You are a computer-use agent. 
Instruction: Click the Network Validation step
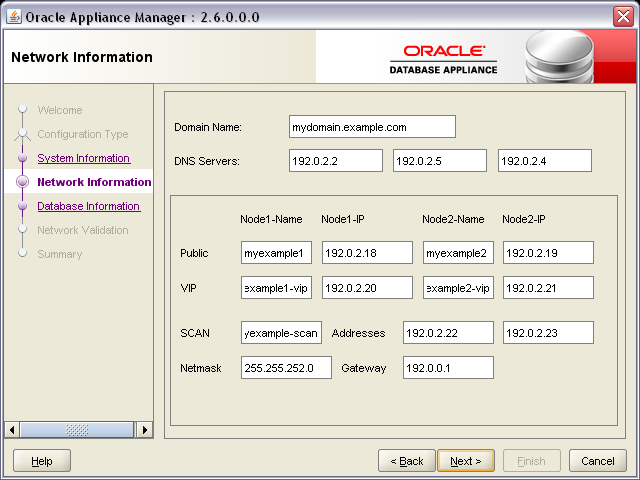coord(83,230)
